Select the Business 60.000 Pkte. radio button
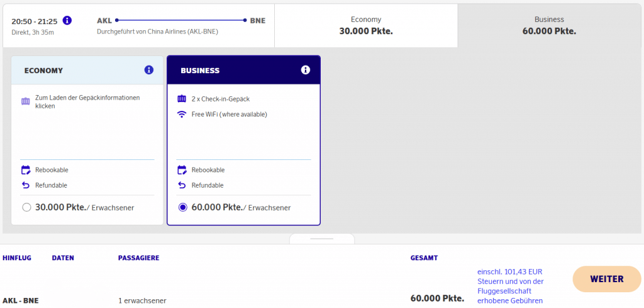The width and height of the screenshot is (644, 308). point(182,207)
